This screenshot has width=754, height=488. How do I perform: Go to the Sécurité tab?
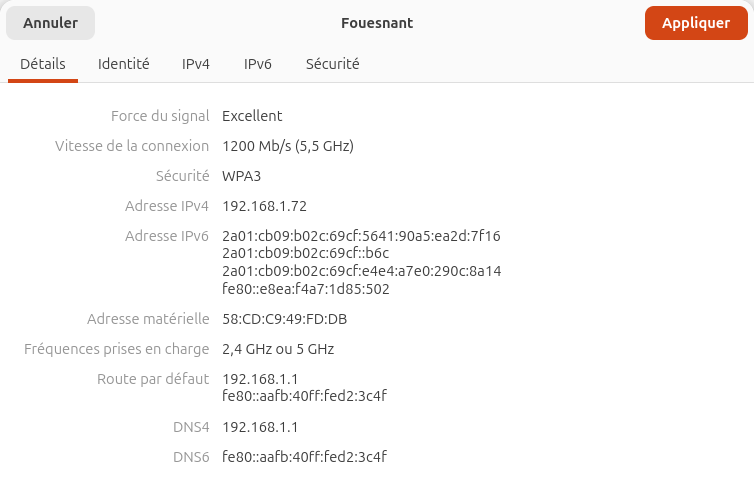click(x=333, y=64)
